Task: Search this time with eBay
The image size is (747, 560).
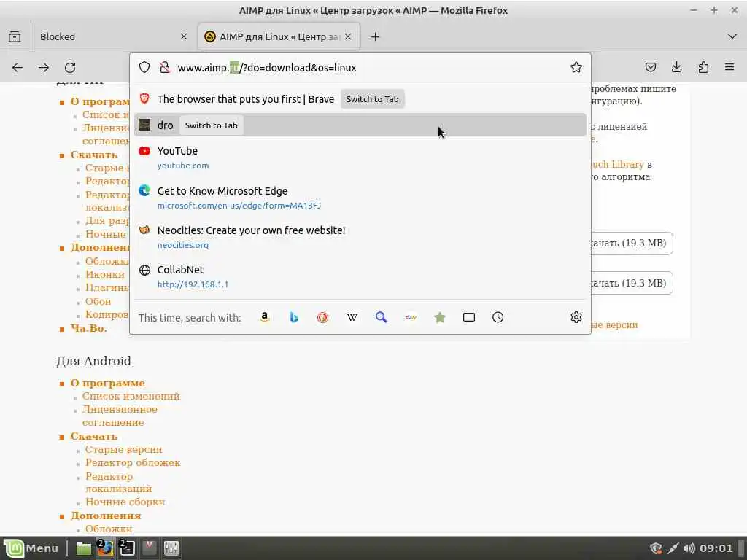Action: click(411, 317)
